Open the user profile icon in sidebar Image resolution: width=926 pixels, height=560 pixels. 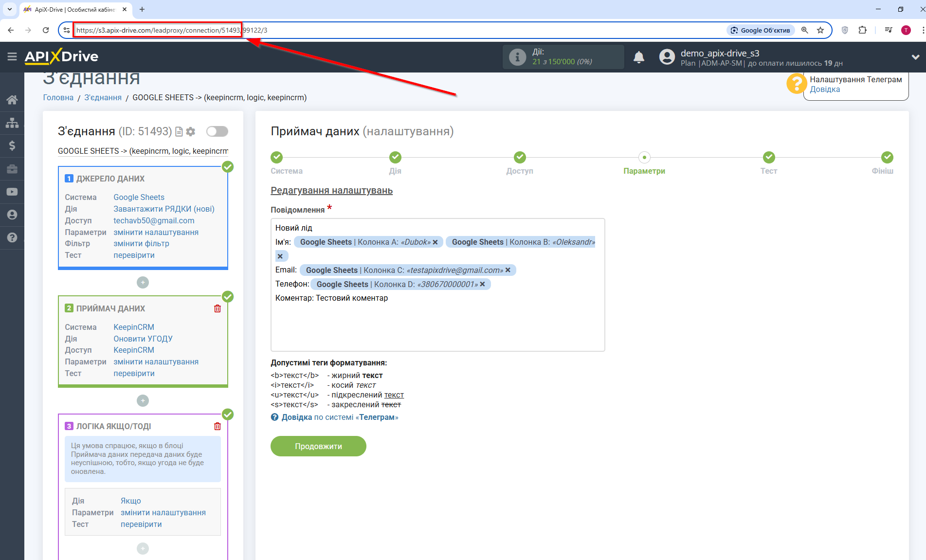[x=12, y=215]
